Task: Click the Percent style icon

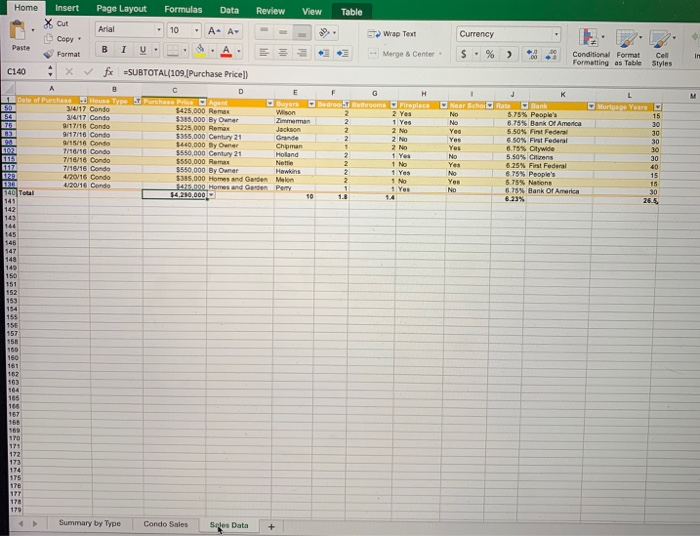Action: (490, 54)
